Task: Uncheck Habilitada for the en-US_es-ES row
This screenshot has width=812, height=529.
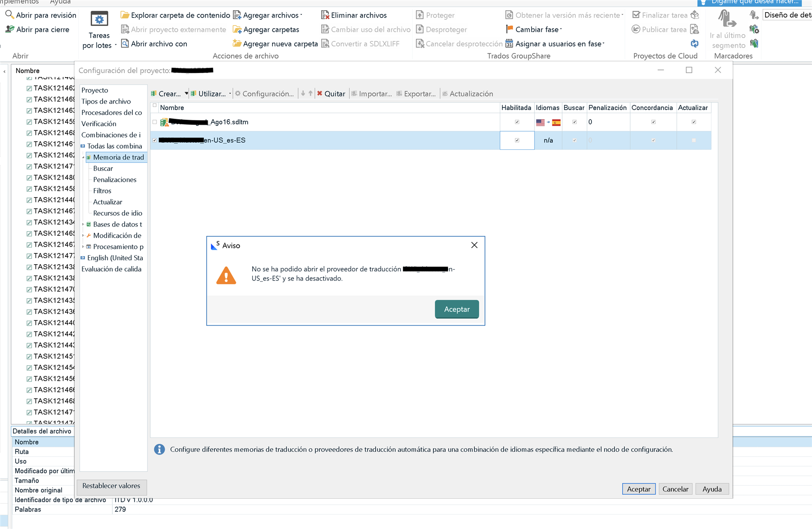Action: coord(517,140)
